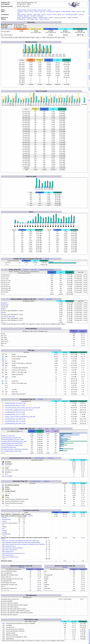Click the jpg image file type icon

point(3,354)
